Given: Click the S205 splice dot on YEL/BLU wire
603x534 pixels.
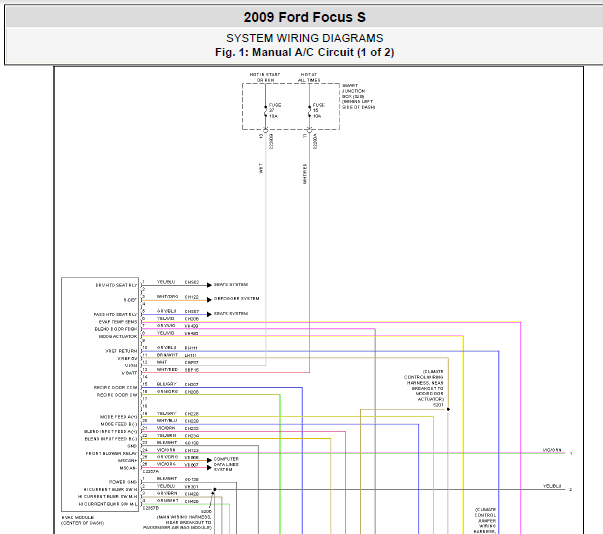Looking at the screenshot, I should (x=215, y=489).
